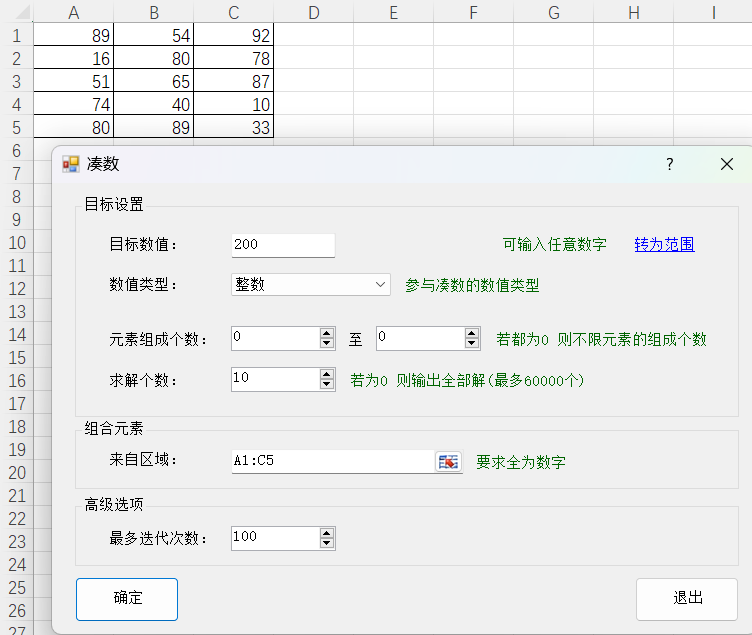The height and width of the screenshot is (635, 752).
Task: Select column G header
Action: coord(553,12)
